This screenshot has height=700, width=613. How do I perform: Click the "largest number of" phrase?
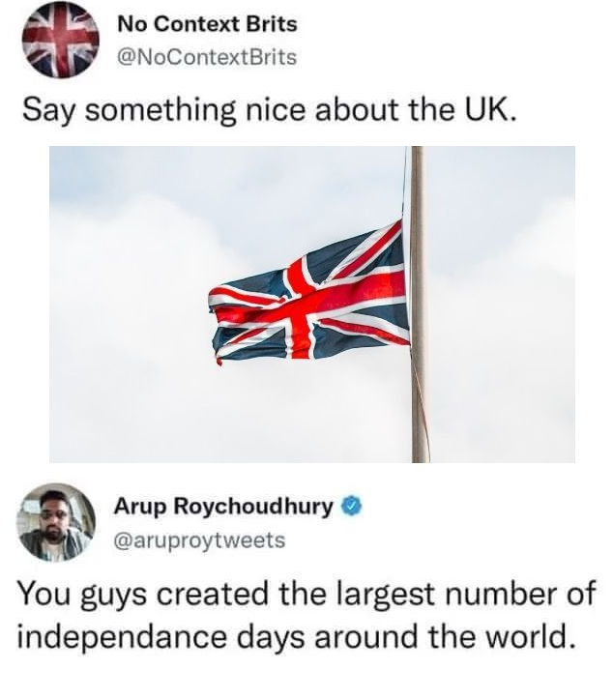464,595
